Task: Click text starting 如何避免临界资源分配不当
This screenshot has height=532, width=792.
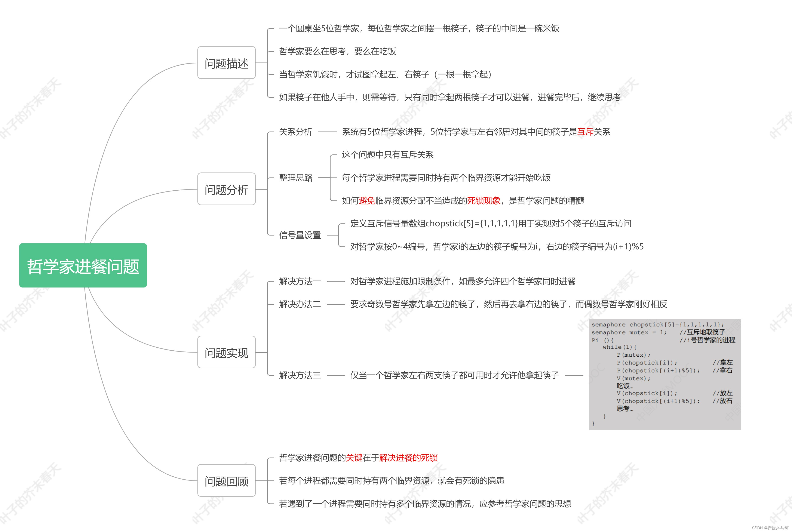Action: click(463, 200)
